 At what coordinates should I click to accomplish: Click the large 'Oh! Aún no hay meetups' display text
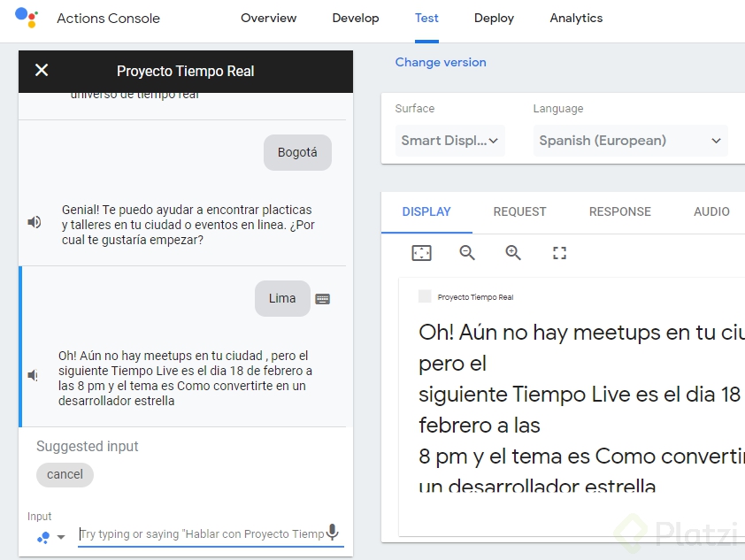click(581, 410)
